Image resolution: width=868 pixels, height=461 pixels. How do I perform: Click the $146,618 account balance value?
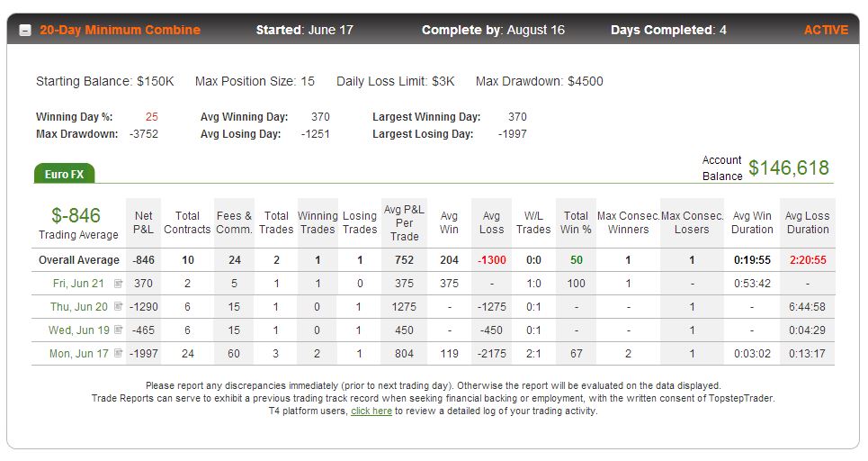(789, 167)
